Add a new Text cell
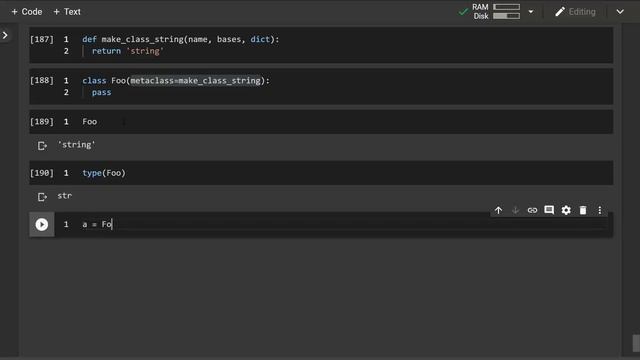This screenshot has height=360, width=640. point(67,12)
